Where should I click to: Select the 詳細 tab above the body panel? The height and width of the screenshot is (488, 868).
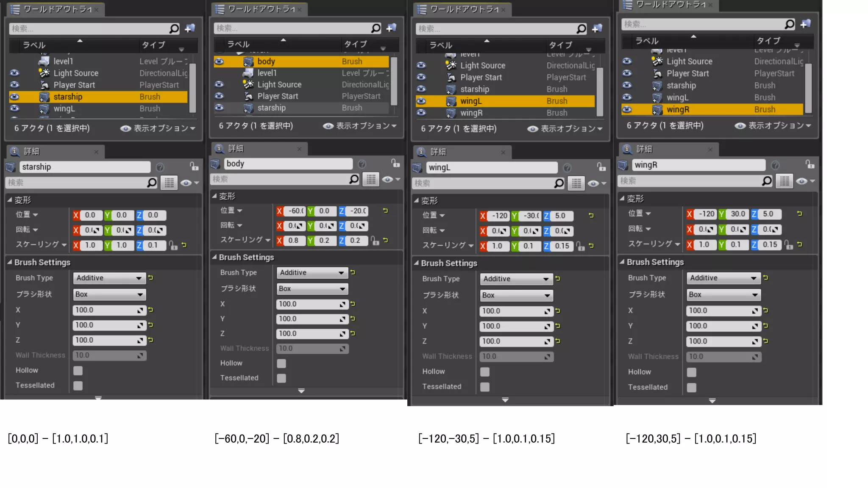click(235, 149)
